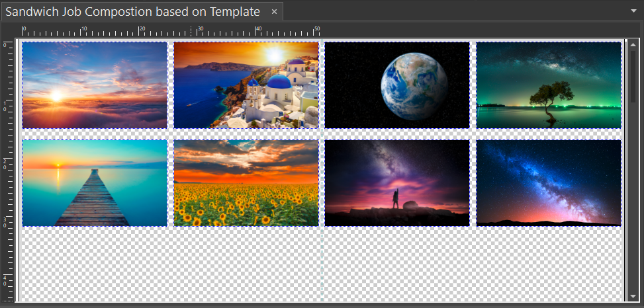The height and width of the screenshot is (308, 644).
Task: Click the vertical scrollbar up arrow
Action: 633,45
